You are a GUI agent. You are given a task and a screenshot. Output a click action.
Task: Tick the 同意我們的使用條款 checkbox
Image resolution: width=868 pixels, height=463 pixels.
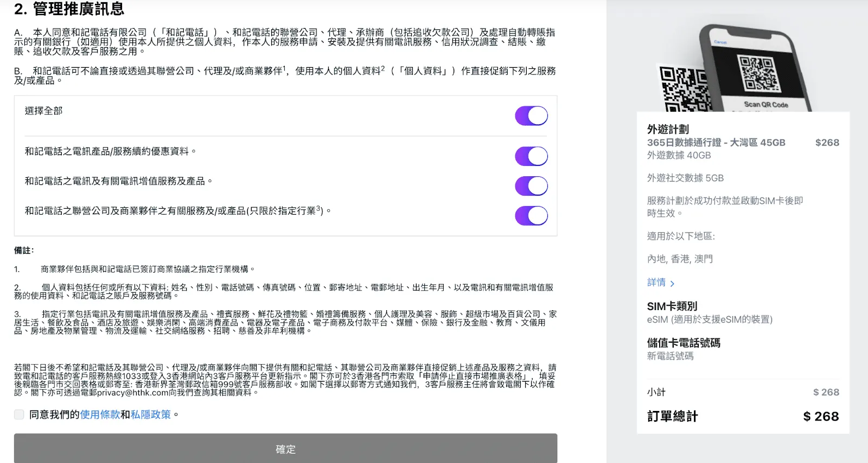[x=19, y=415]
